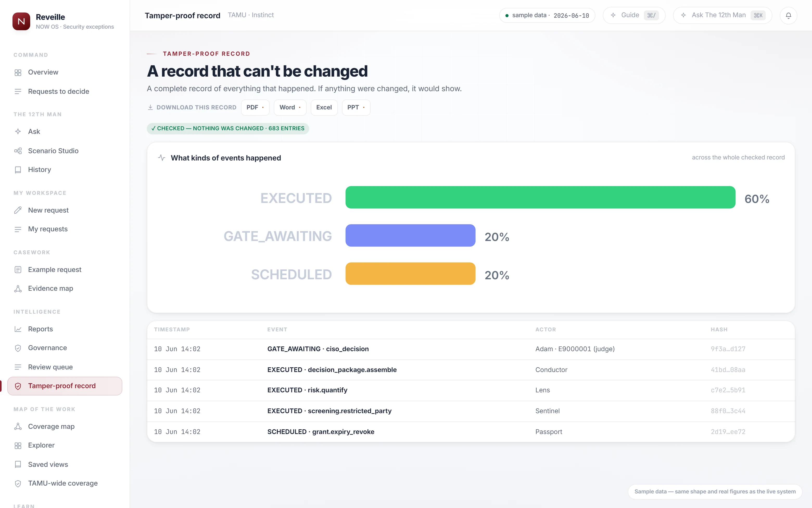Click the EVENT column header
The height and width of the screenshot is (508, 812).
tap(277, 330)
